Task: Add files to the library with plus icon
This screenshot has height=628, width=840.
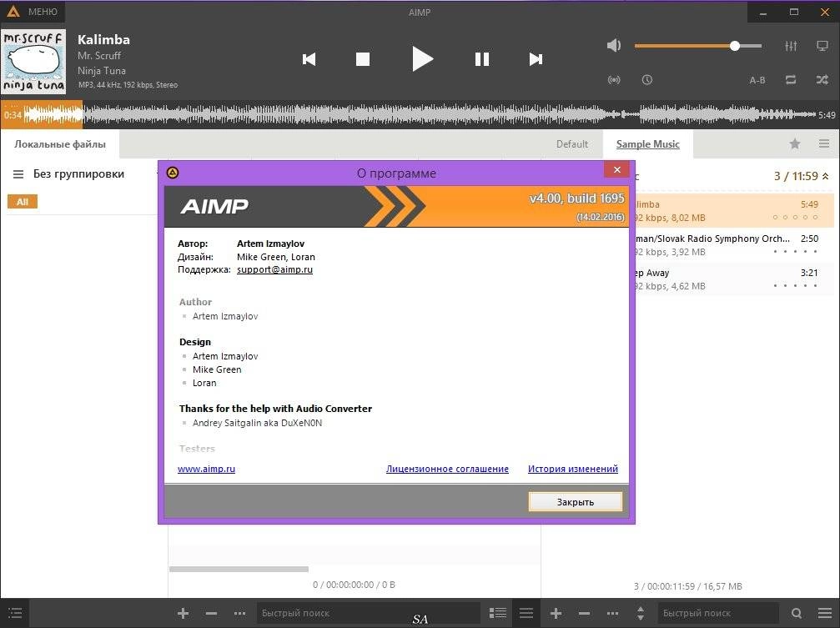Action: point(184,613)
